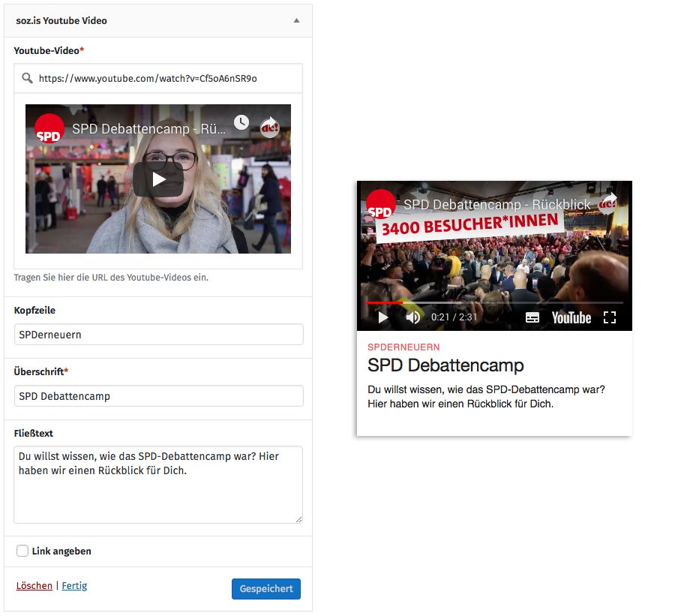Click the title 'SPD Debattencamp - Rückblick' on player
The width and height of the screenshot is (675, 616).
tap(496, 205)
